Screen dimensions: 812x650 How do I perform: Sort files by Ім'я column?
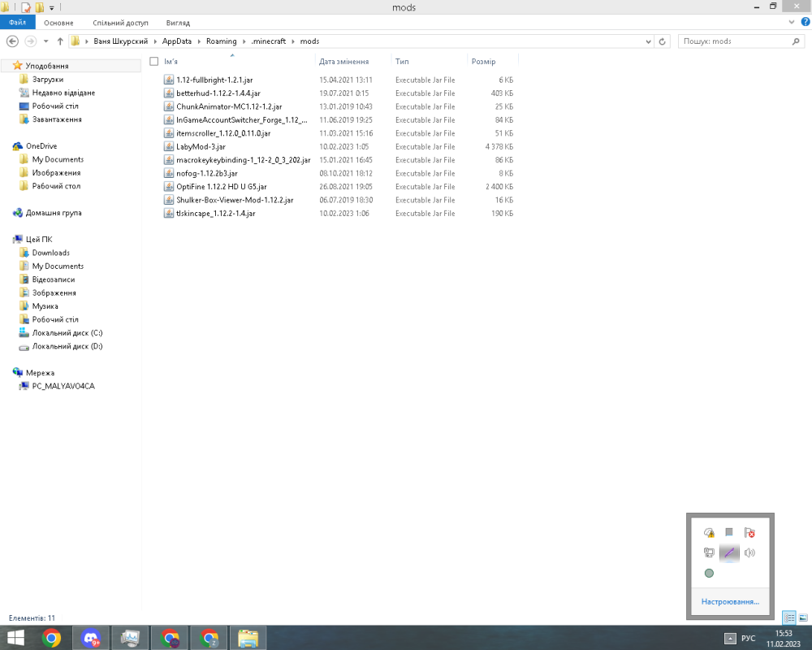coord(171,61)
